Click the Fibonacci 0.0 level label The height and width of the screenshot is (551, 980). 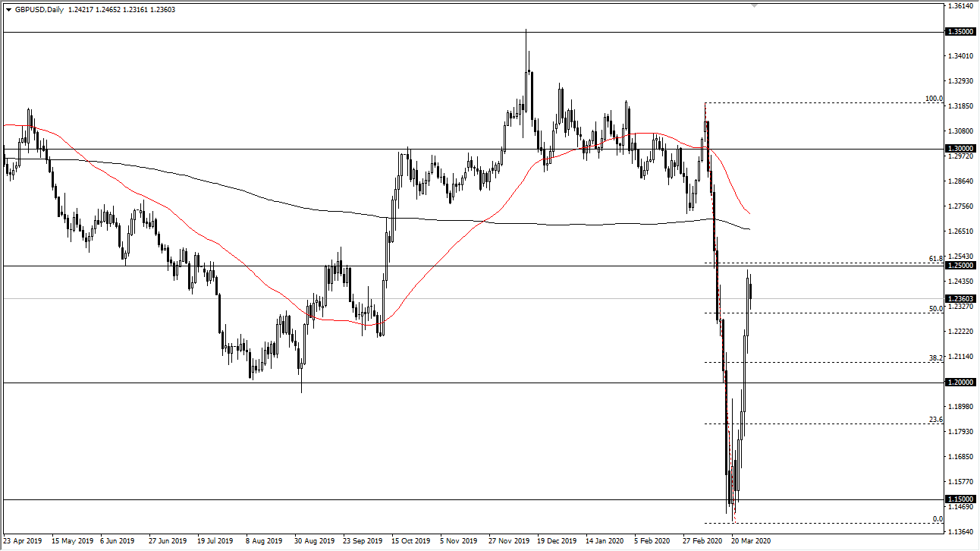pos(937,519)
